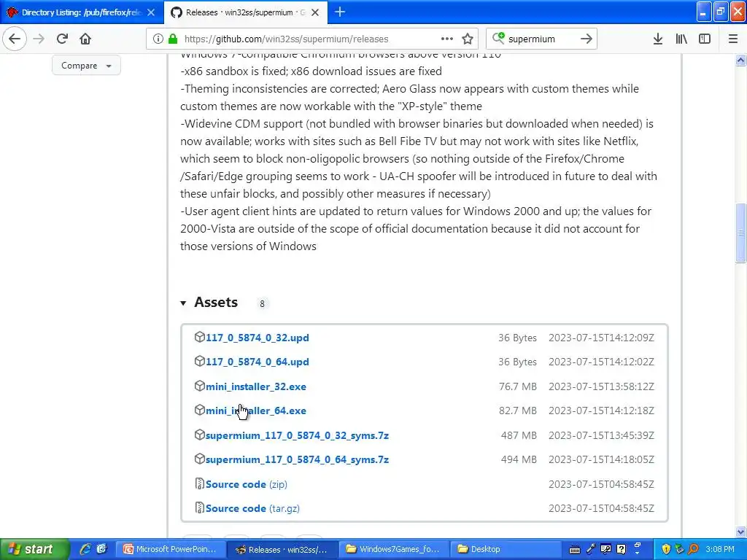Reload the current page
747x560 pixels.
coord(62,39)
